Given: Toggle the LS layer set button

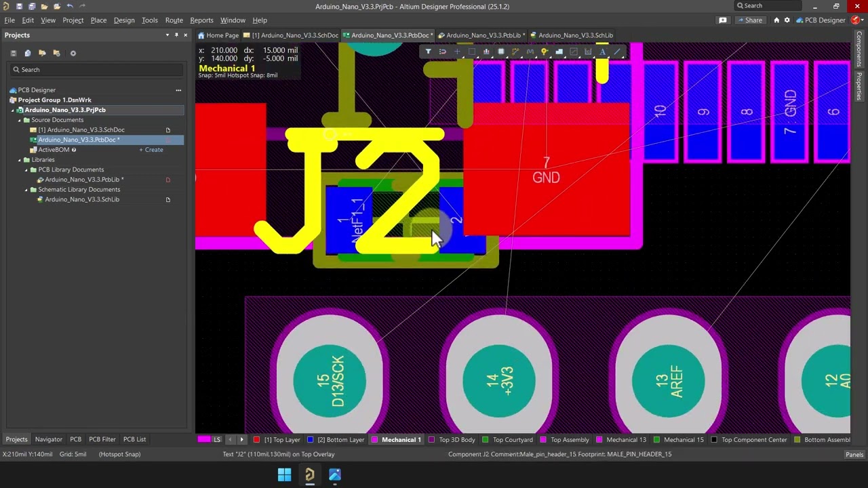Looking at the screenshot, I should click(217, 440).
